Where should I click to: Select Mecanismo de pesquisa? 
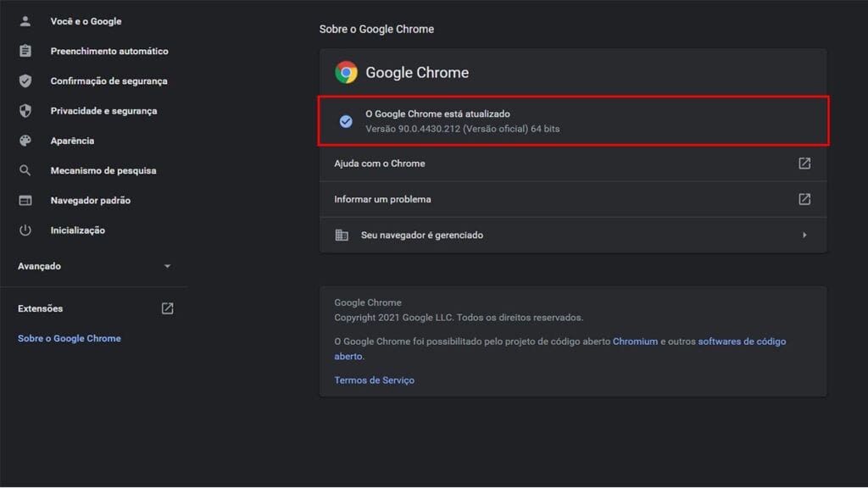click(103, 170)
